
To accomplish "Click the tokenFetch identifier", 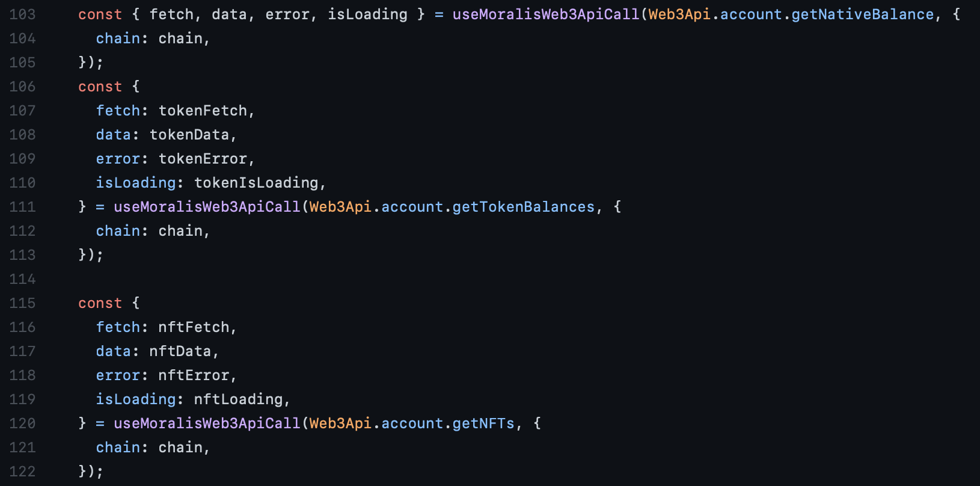I will coord(203,111).
